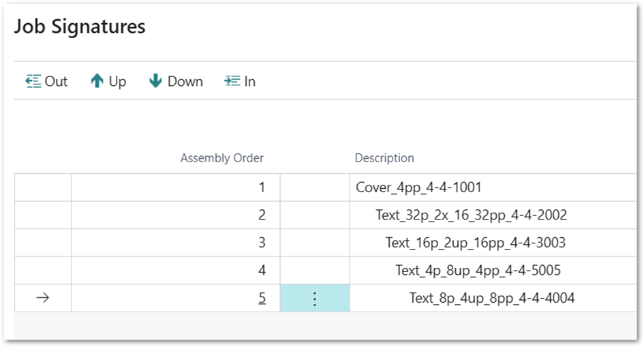This screenshot has width=644, height=347.
Task: Click the Text_16p_2up_16pp_4-4-3003 description
Action: click(475, 243)
